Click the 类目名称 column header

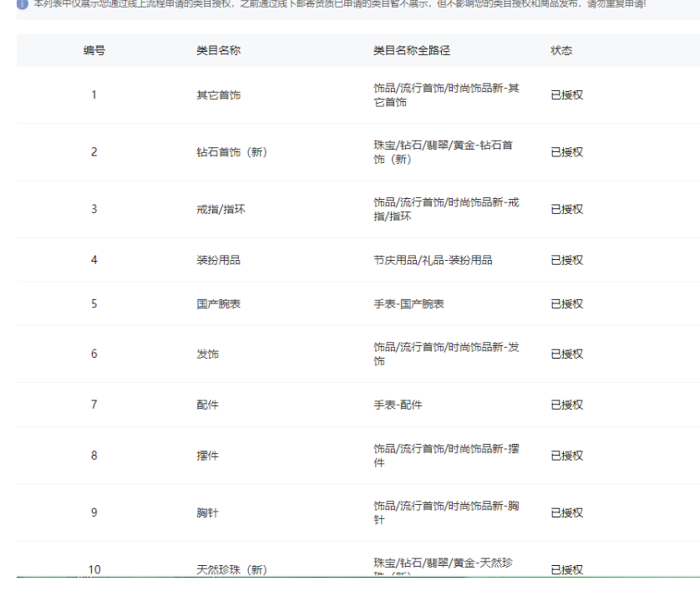coord(219,51)
